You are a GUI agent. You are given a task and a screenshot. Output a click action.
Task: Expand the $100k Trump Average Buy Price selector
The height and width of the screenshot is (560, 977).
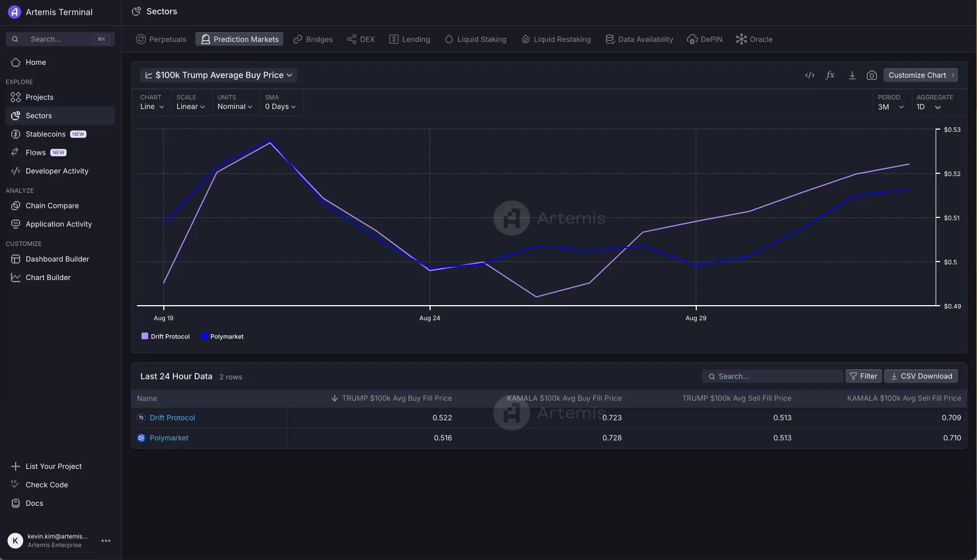[219, 75]
